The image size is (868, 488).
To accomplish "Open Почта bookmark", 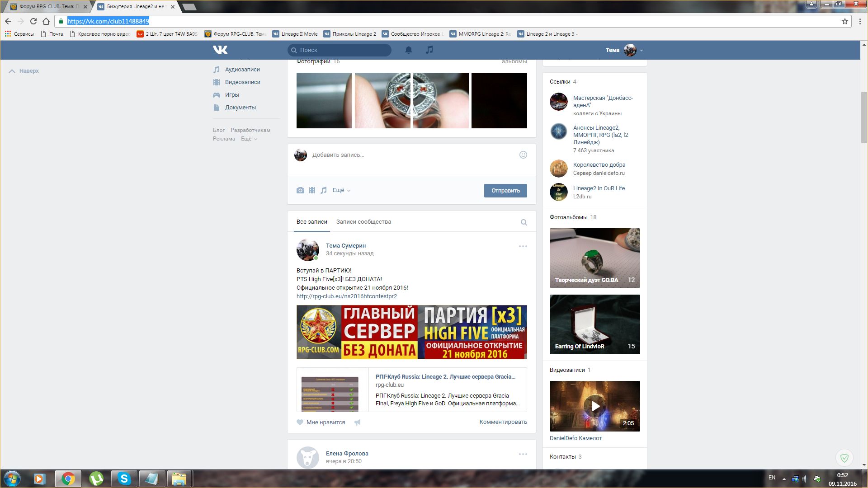I will [x=52, y=34].
